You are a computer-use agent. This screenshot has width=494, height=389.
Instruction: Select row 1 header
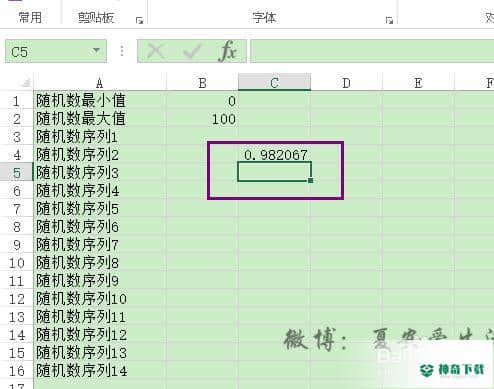[x=16, y=101]
